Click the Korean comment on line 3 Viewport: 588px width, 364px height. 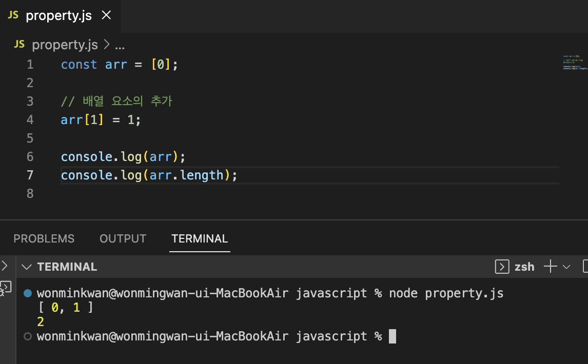click(x=116, y=101)
